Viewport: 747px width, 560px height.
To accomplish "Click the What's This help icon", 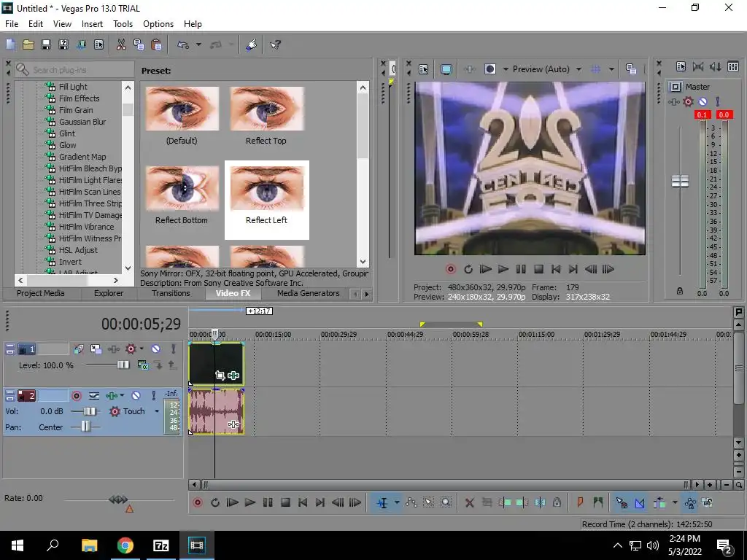I will 275,44.
